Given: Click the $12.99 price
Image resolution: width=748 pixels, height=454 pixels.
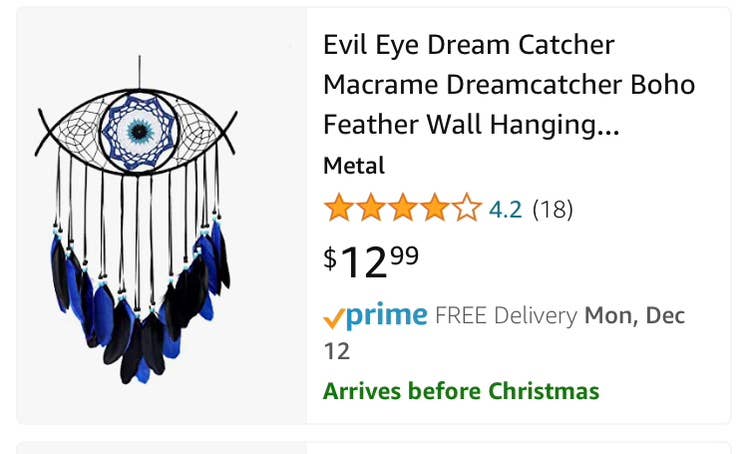Looking at the screenshot, I should pos(371,262).
